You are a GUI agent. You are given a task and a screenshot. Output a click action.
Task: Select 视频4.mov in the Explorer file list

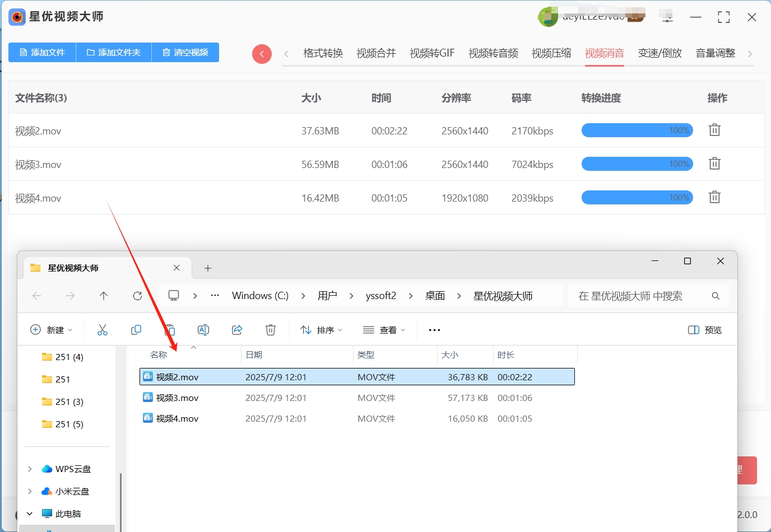(357, 418)
